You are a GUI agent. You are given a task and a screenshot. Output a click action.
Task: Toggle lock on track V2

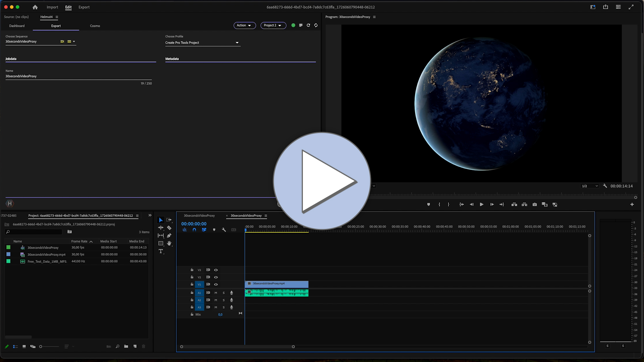192,277
